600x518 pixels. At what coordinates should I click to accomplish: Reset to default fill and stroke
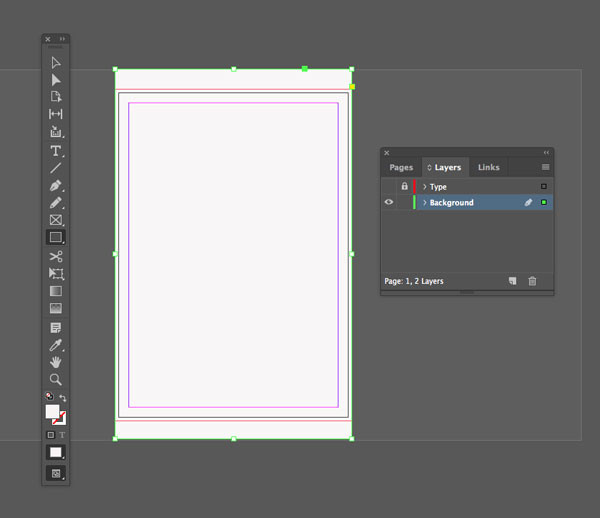pyautogui.click(x=49, y=396)
